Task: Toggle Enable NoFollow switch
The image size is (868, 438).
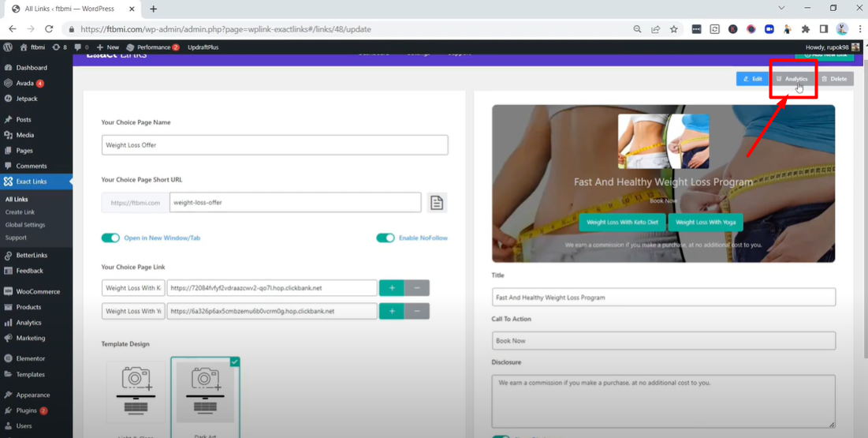Action: [x=386, y=238]
